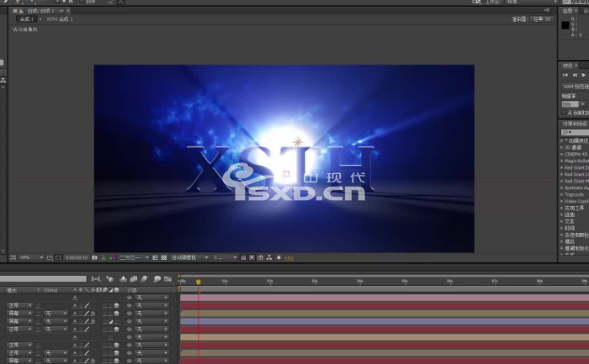
Task: Click the timeline icon in viewer footer
Action: [260, 257]
